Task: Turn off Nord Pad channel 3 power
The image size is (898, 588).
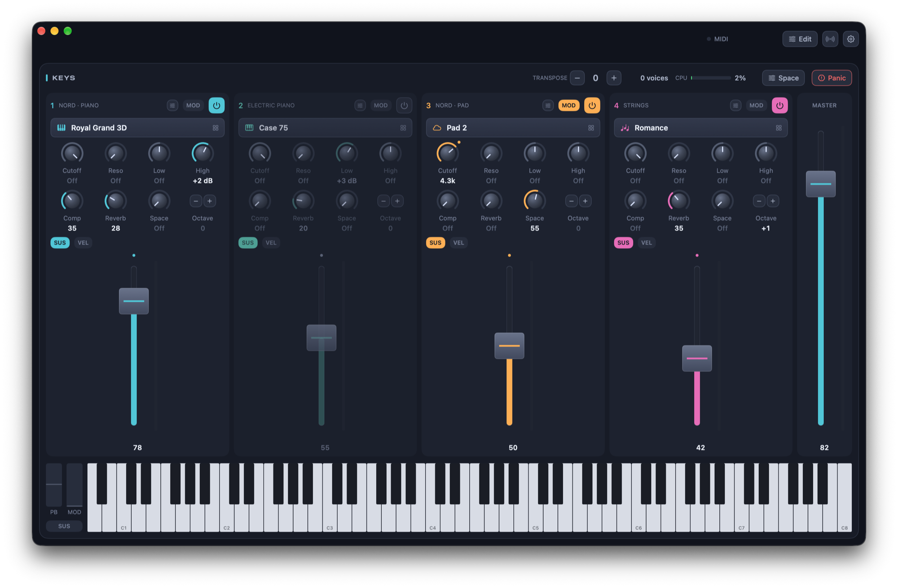Action: click(x=592, y=105)
